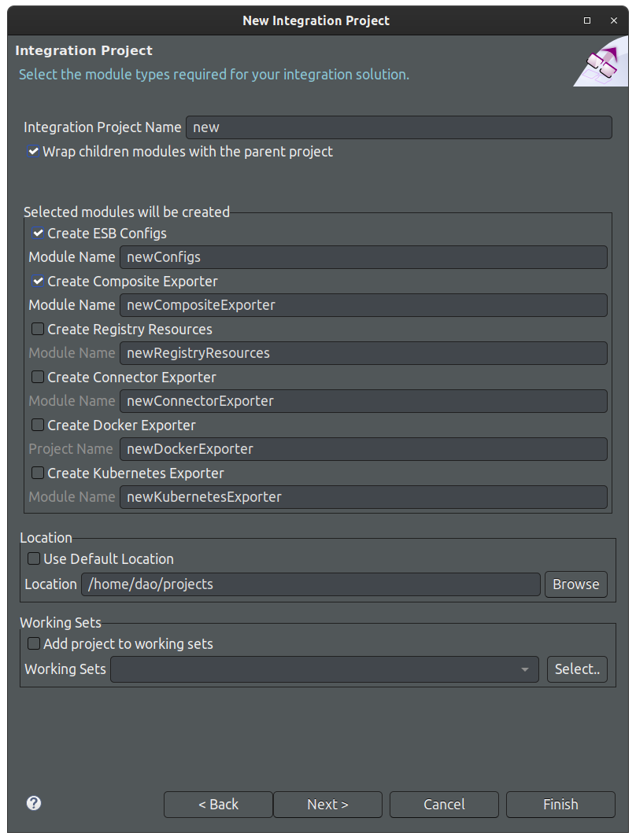
Task: Enable Create Docker Exporter
Action: click(x=38, y=425)
